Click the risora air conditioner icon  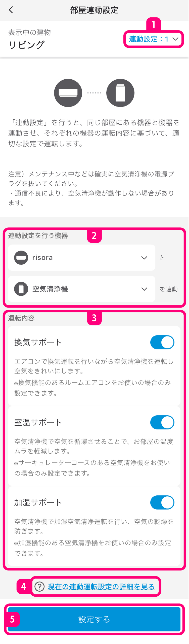[x=21, y=258]
